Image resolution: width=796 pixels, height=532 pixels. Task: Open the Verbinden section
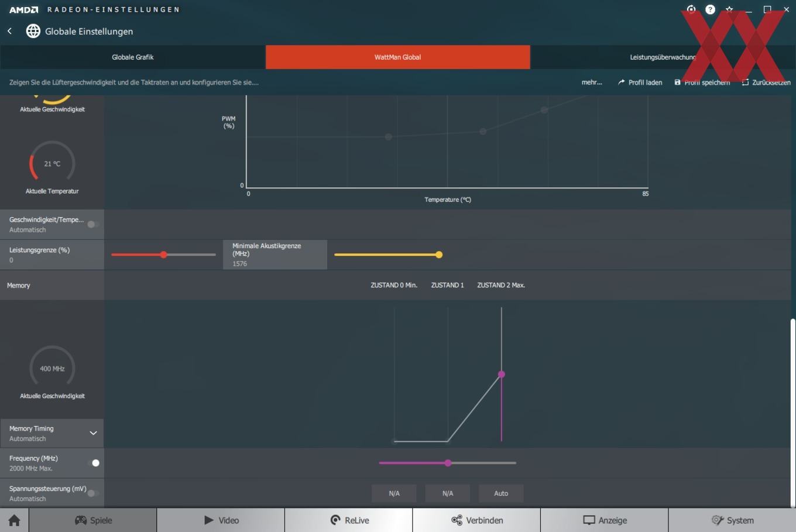coord(476,520)
